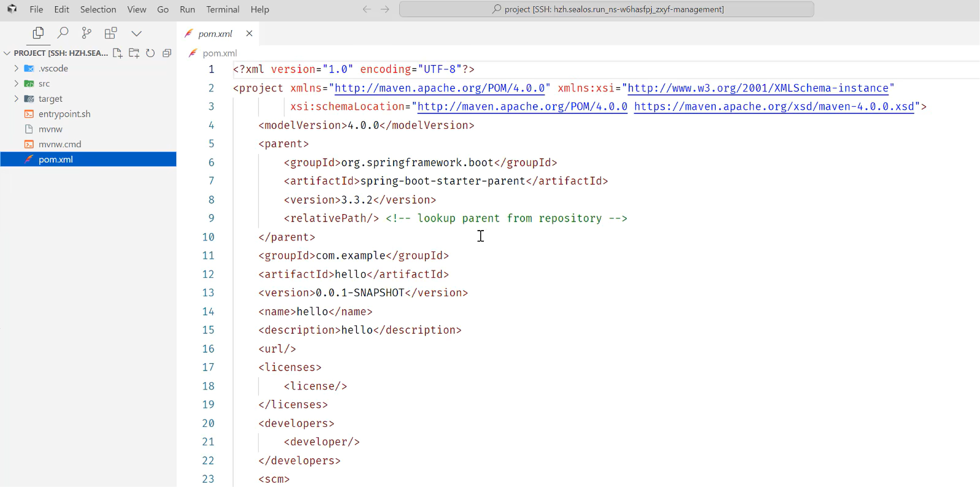Click the .vscode folder icon
Viewport: 980px width, 487px height.
coord(29,68)
